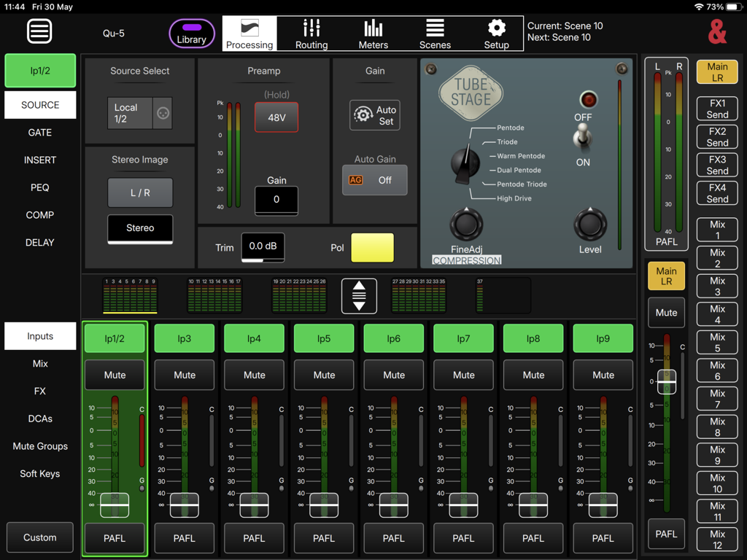Screen dimensions: 747x560
Task: Open the Meters view
Action: click(x=373, y=33)
